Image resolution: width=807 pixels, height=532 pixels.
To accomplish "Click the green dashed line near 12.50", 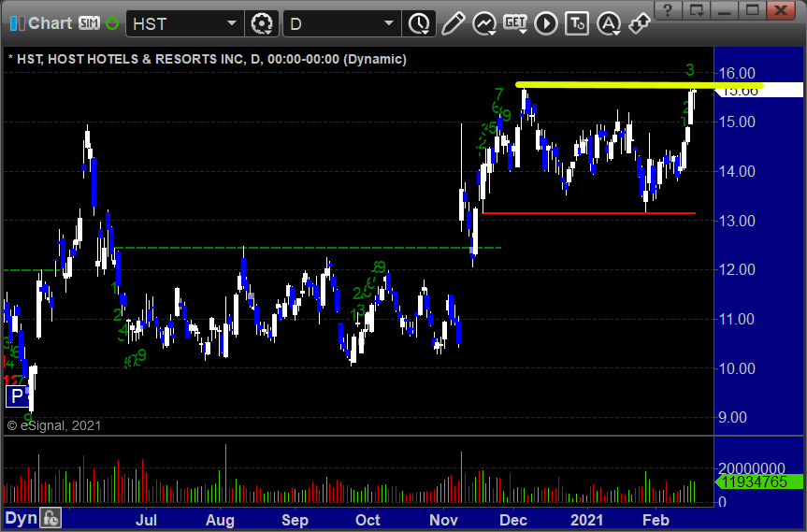I will point(308,248).
